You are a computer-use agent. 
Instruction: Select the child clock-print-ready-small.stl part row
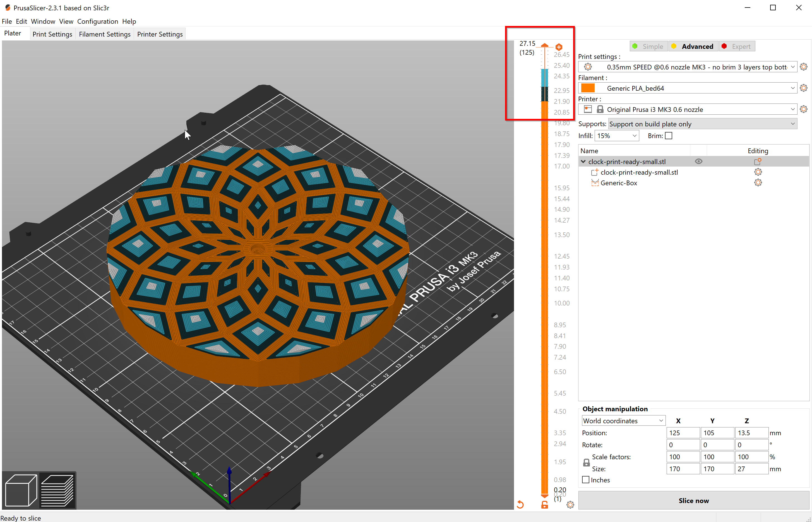point(693,172)
